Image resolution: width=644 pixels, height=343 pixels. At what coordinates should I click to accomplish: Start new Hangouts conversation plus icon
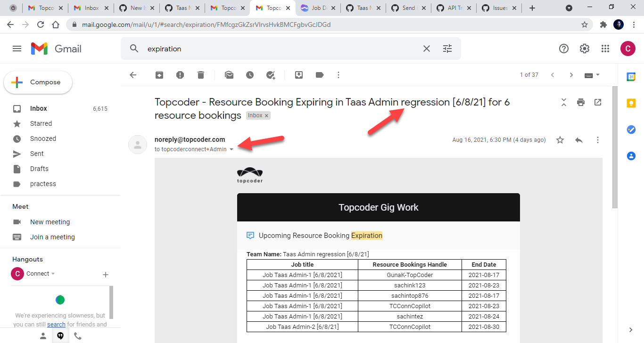pos(106,275)
